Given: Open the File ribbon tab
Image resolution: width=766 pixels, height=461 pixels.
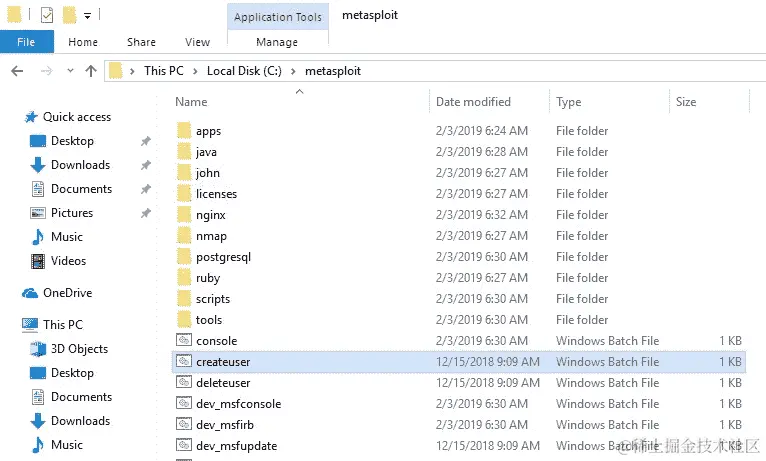Looking at the screenshot, I should coord(26,42).
